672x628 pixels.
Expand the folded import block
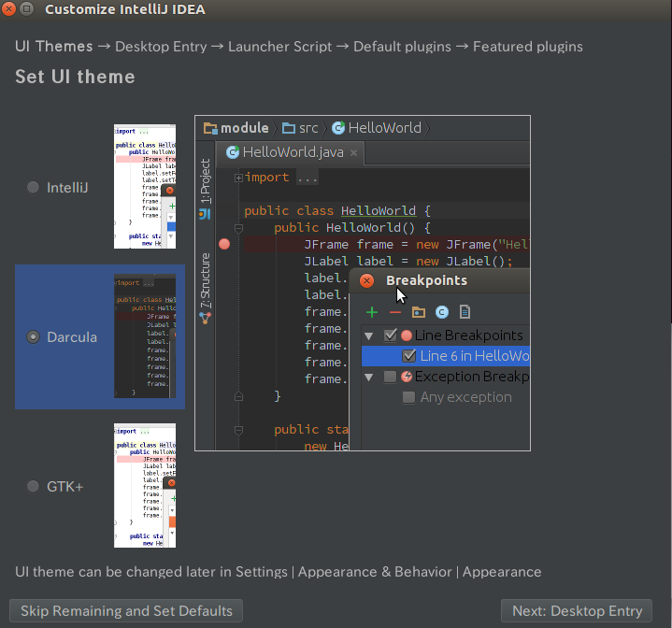point(238,178)
